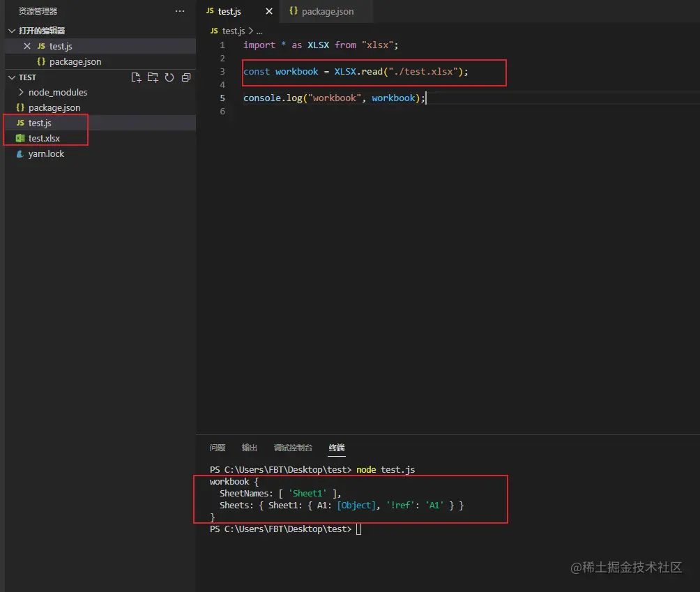Switch to the package.json editor tab
This screenshot has height=592, width=700.
point(325,11)
